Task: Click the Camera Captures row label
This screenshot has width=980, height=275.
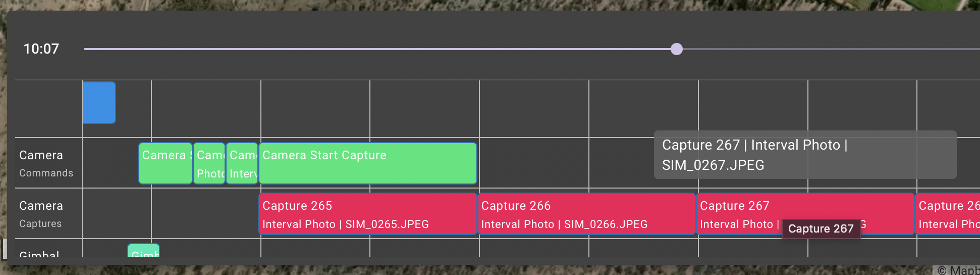Action: (x=41, y=214)
